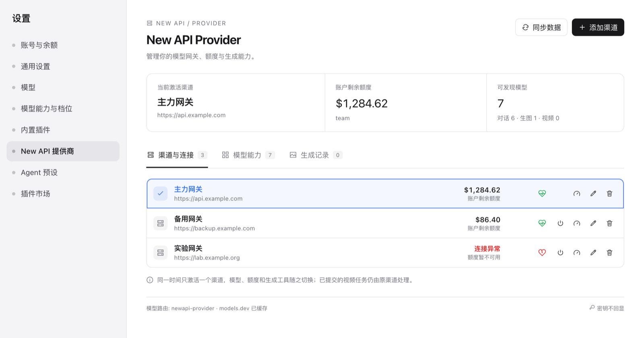Open 通用设置 settings section
The width and height of the screenshot is (644, 338).
63,66
